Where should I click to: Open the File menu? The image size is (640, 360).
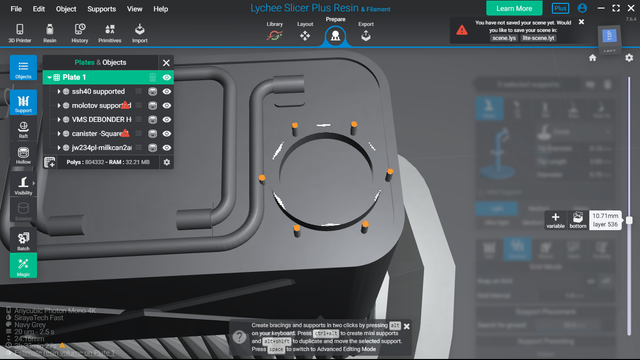[x=16, y=9]
